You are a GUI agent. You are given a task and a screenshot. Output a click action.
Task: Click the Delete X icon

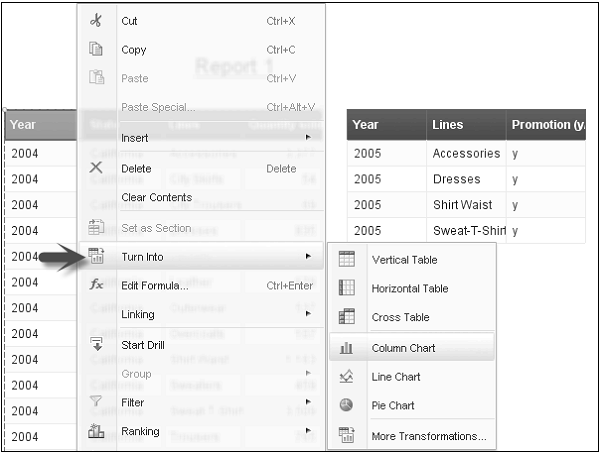(96, 168)
